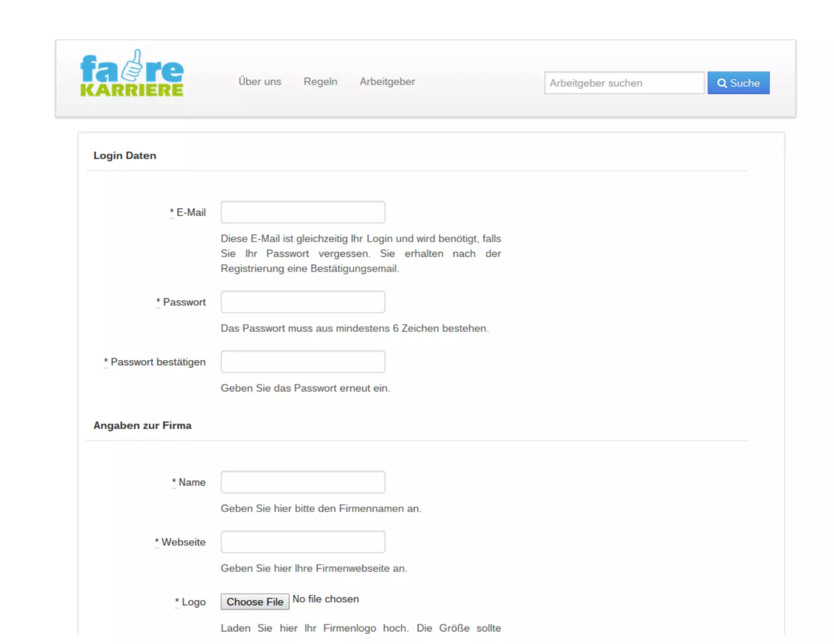This screenshot has width=834, height=644.
Task: Click hint 'Geben Sie hier Ihre Firmenwebseite an.'
Action: 314,569
